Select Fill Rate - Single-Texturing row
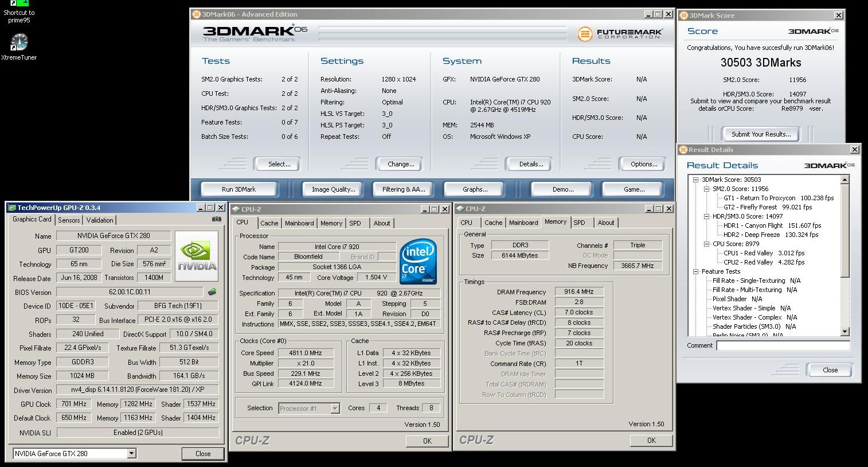 [756, 281]
